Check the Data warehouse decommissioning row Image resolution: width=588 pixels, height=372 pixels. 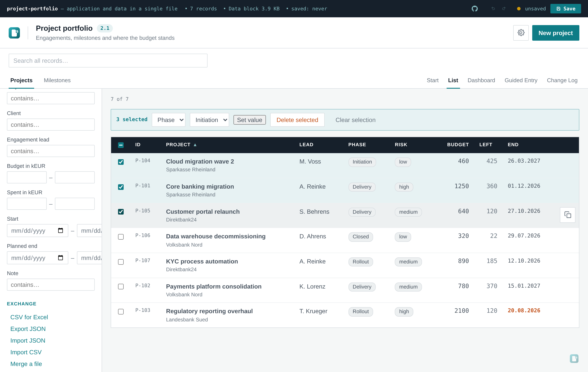(x=121, y=237)
